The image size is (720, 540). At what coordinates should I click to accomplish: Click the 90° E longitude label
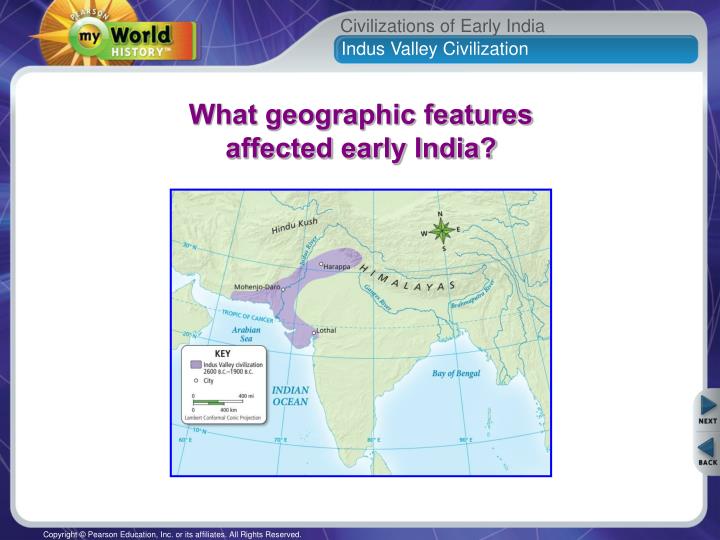[466, 440]
